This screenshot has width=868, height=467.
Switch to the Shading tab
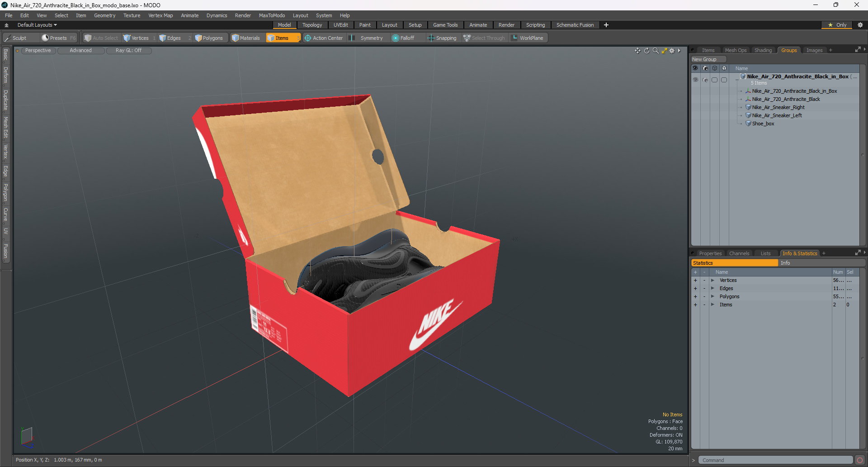click(x=763, y=50)
